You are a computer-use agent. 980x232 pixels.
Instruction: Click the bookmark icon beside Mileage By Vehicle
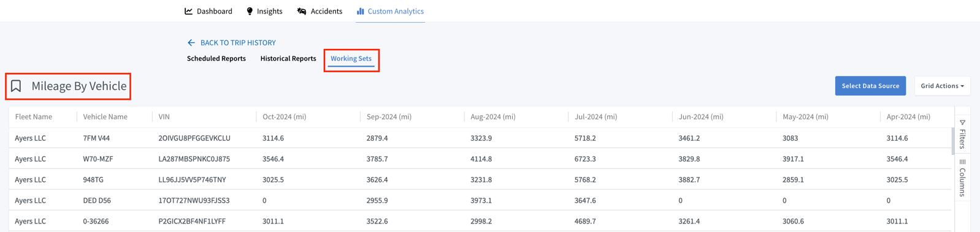coord(16,86)
